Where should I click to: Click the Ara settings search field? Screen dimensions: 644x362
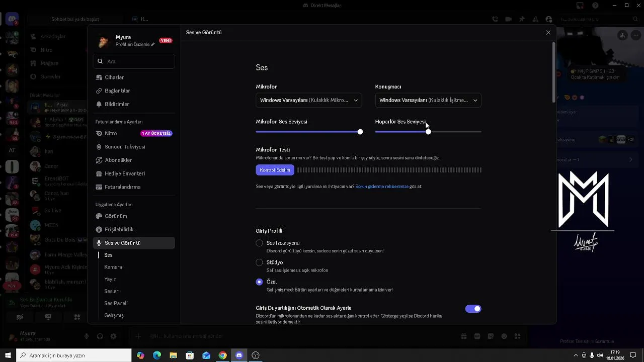coord(134,61)
